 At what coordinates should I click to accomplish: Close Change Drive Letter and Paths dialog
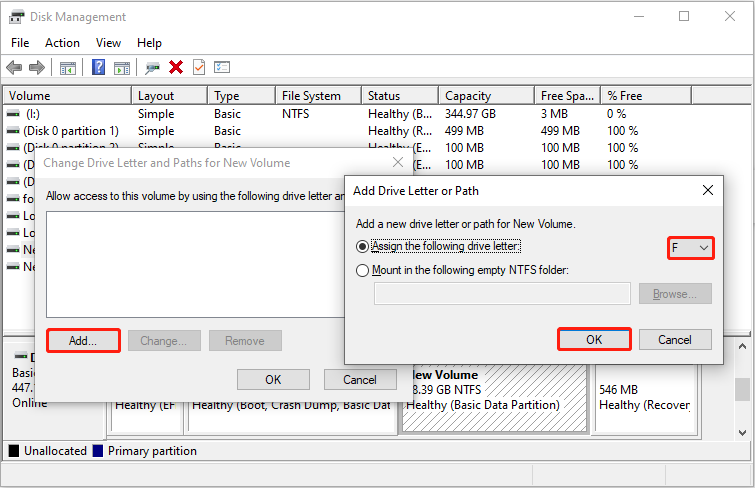click(x=398, y=162)
